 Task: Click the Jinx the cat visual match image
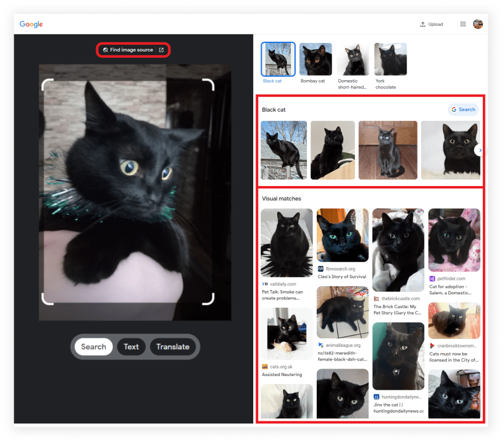pos(398,357)
